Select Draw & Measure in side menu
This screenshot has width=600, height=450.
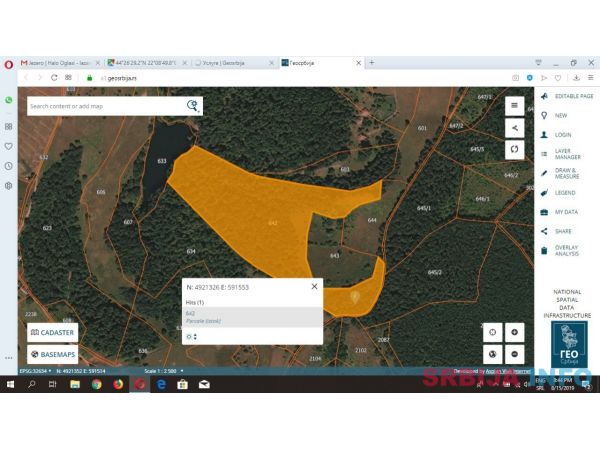pyautogui.click(x=567, y=173)
